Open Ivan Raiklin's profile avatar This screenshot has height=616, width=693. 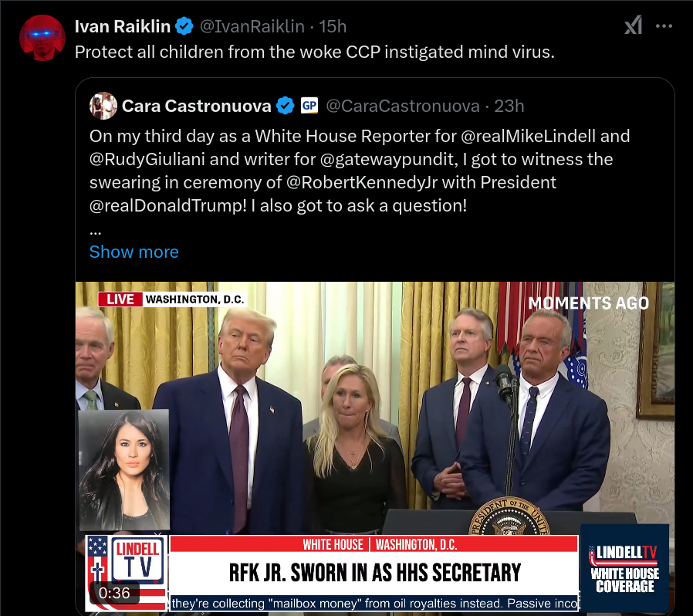(x=42, y=38)
